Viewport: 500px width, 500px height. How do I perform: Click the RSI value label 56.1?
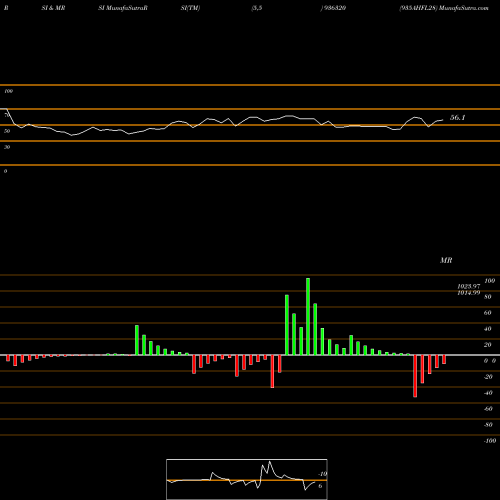(457, 118)
